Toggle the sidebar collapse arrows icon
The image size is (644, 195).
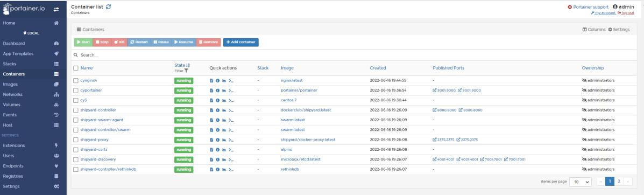click(x=56, y=10)
